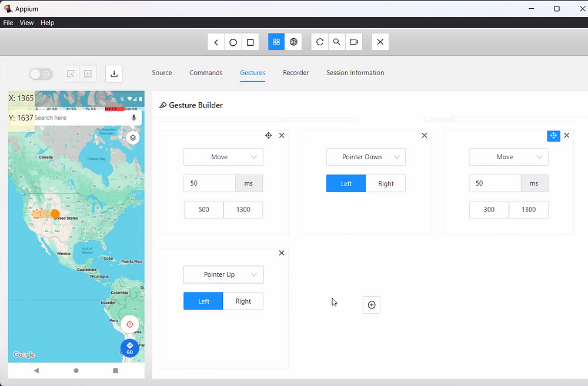This screenshot has width=588, height=386.
Task: Open the Help menu
Action: (47, 22)
